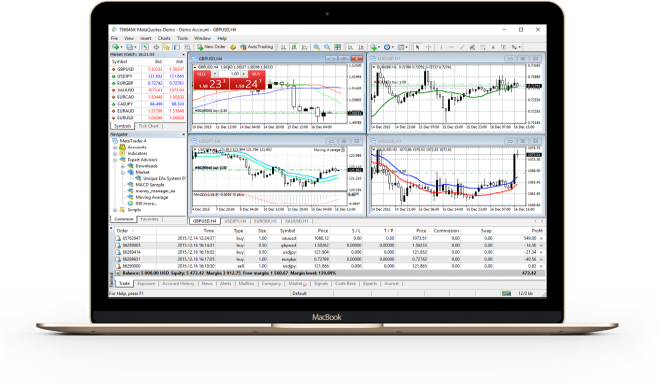Open the Charts menu
The image size is (660, 384).
(164, 38)
